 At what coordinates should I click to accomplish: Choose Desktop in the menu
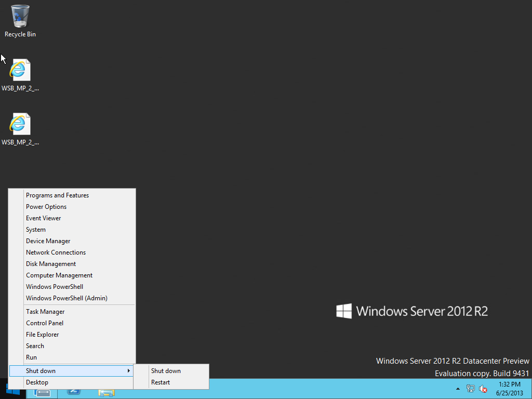[x=72, y=382]
